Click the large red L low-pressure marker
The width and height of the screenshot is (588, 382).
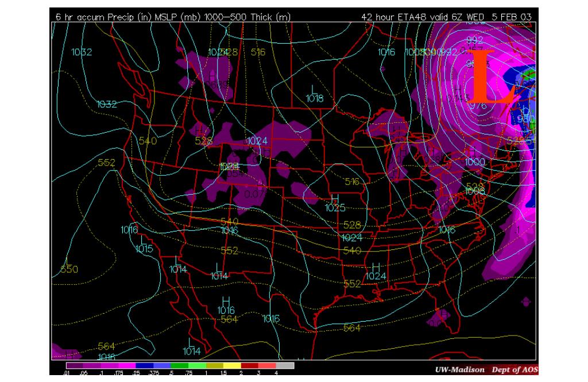492,76
